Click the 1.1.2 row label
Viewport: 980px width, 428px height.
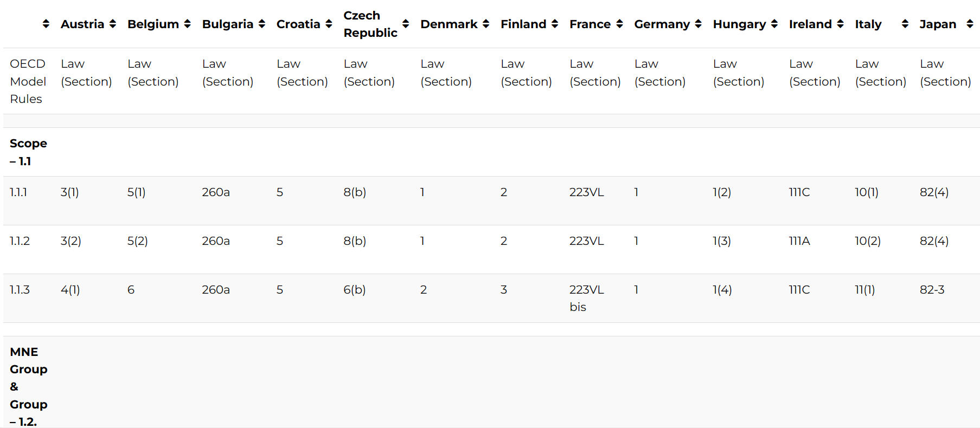coord(20,241)
